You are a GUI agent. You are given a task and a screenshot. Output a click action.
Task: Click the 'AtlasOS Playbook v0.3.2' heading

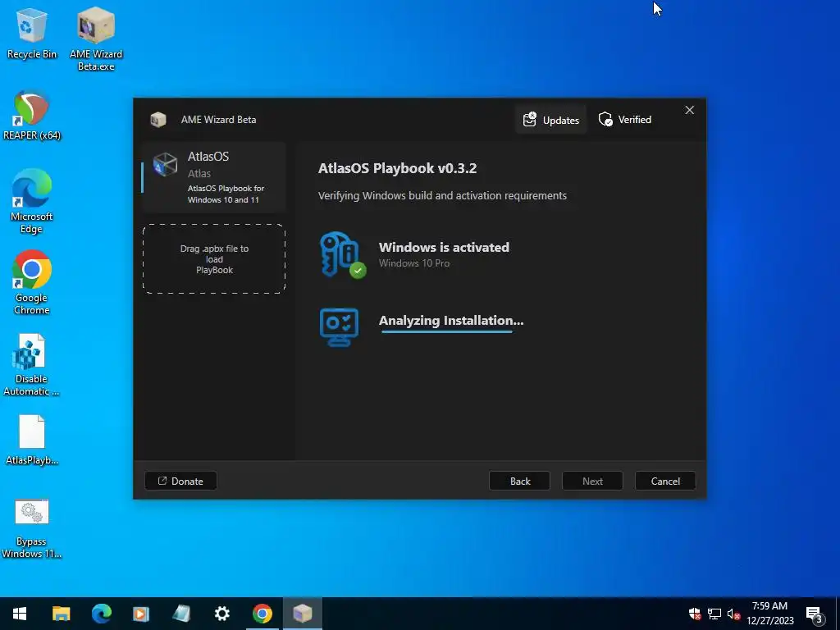point(398,168)
